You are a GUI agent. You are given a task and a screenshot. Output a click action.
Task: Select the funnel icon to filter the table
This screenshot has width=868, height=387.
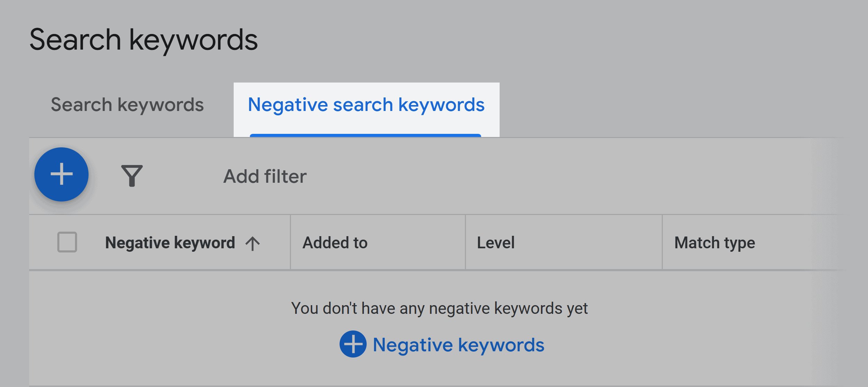[133, 175]
